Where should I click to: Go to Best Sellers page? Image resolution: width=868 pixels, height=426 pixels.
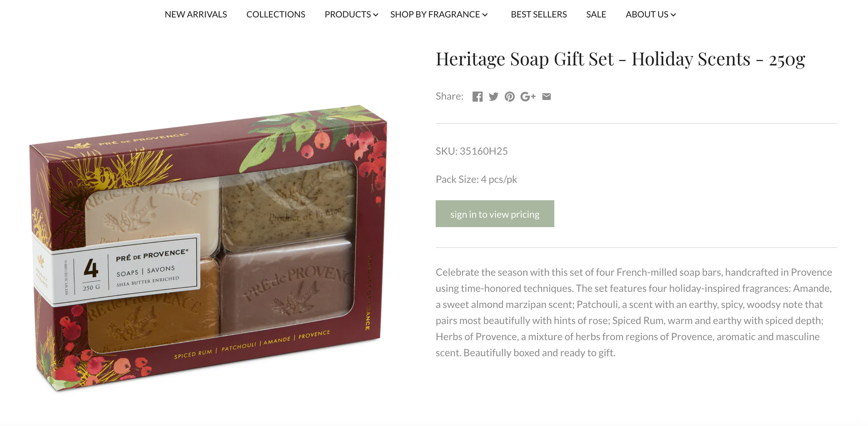[x=539, y=14]
